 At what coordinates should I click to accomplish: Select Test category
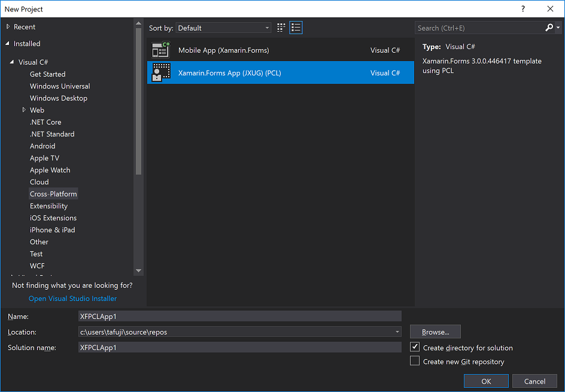[36, 254]
